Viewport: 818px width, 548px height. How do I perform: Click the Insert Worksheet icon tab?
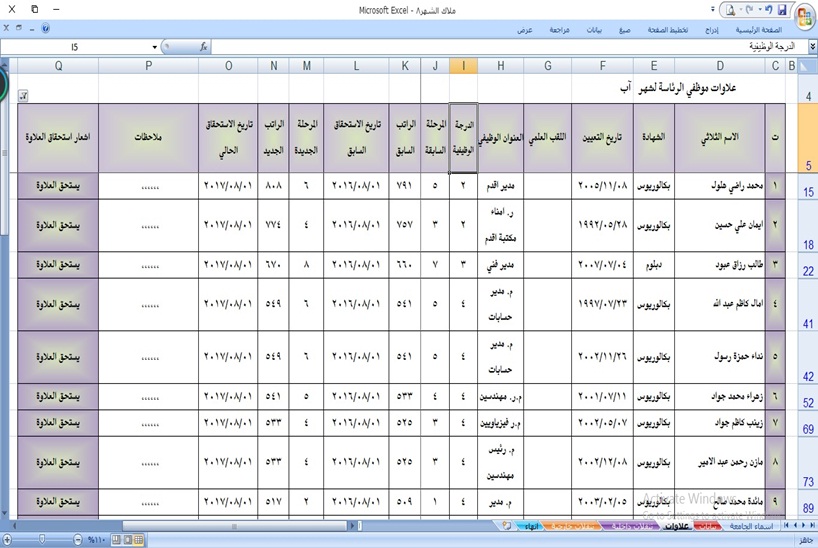point(506,526)
